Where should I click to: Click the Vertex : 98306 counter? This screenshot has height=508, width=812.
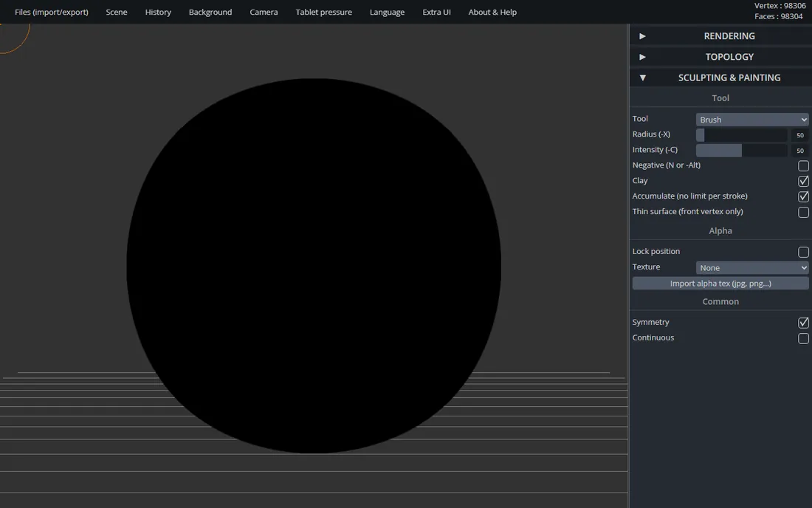point(780,6)
